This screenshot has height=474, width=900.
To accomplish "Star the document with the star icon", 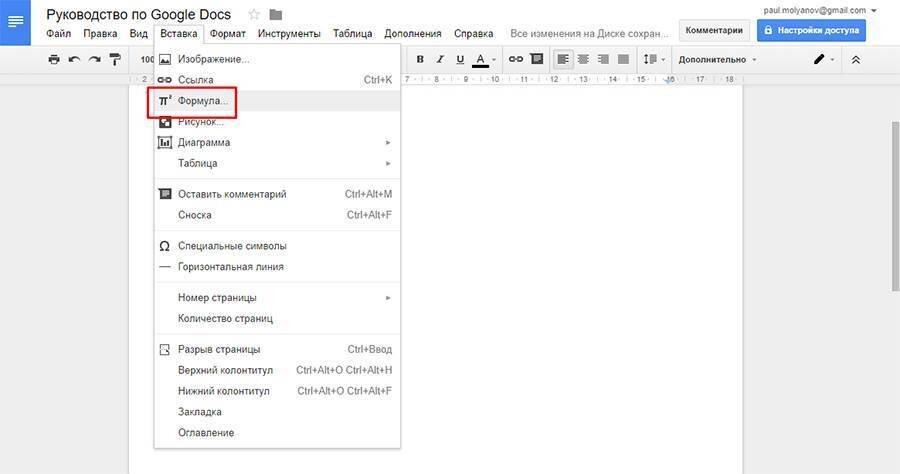I will (x=254, y=14).
